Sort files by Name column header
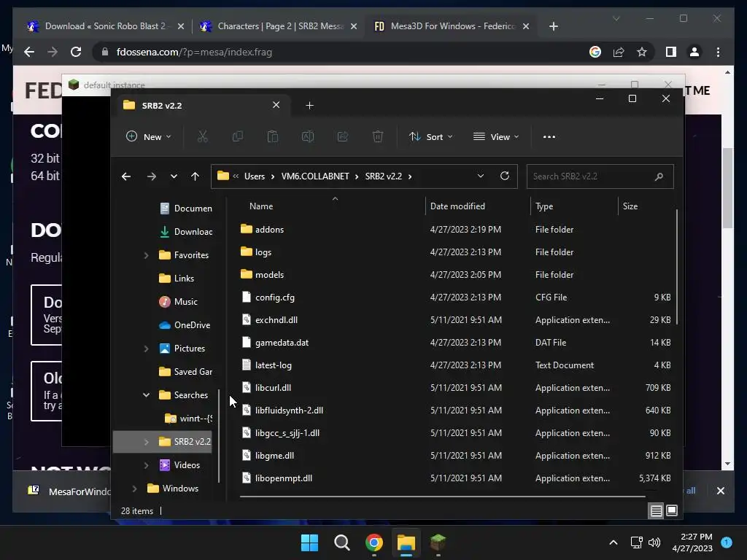The width and height of the screenshot is (747, 560). tap(261, 206)
